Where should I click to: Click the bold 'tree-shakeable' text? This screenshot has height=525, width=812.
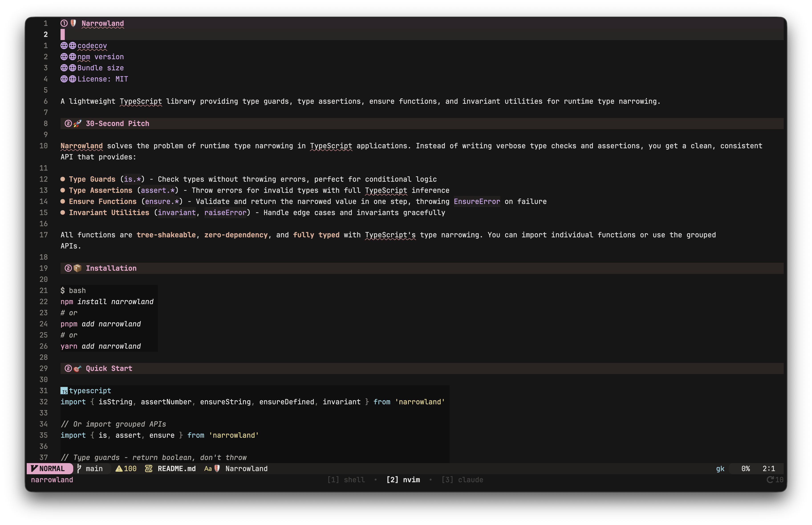click(x=166, y=235)
